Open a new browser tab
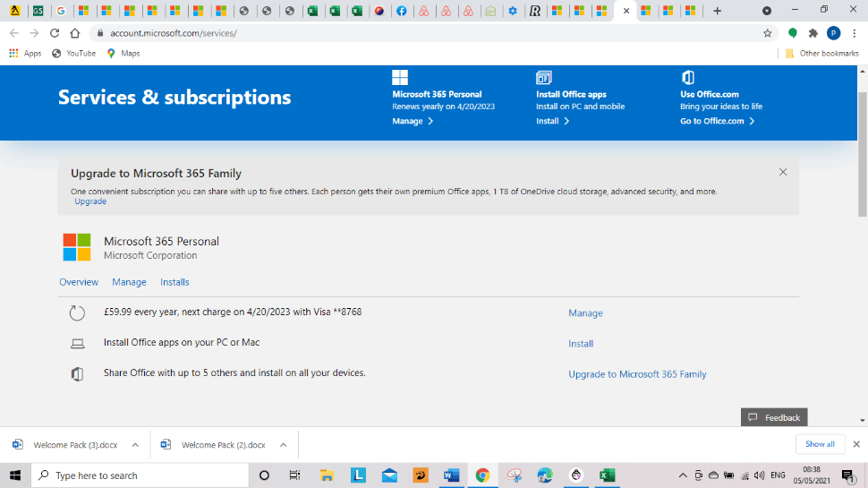 click(x=717, y=11)
